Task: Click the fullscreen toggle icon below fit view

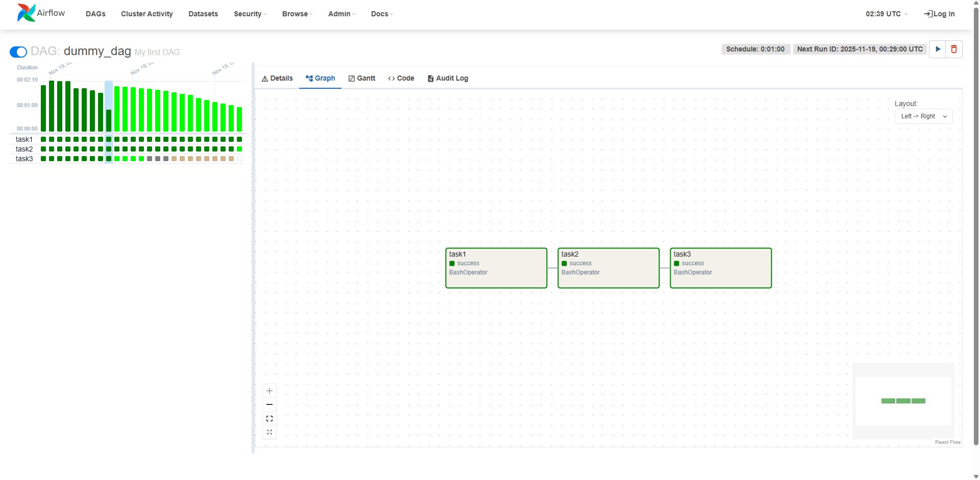Action: pos(269,432)
